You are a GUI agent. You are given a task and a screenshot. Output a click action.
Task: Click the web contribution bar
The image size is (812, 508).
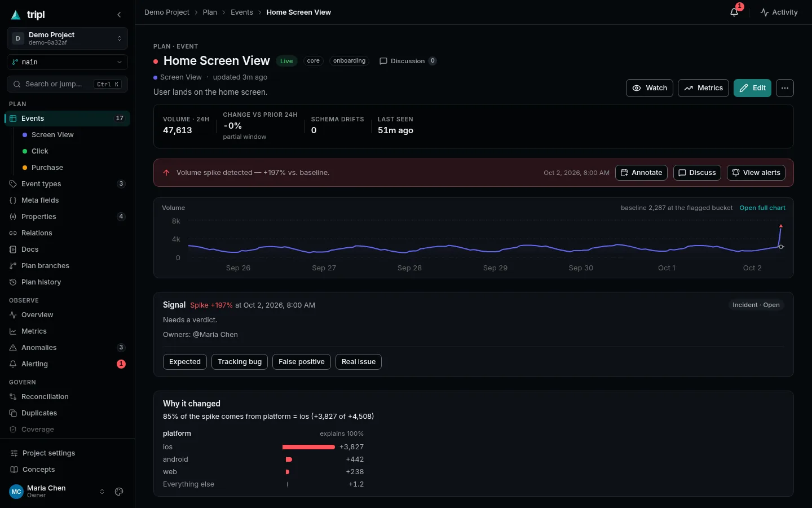pos(288,472)
